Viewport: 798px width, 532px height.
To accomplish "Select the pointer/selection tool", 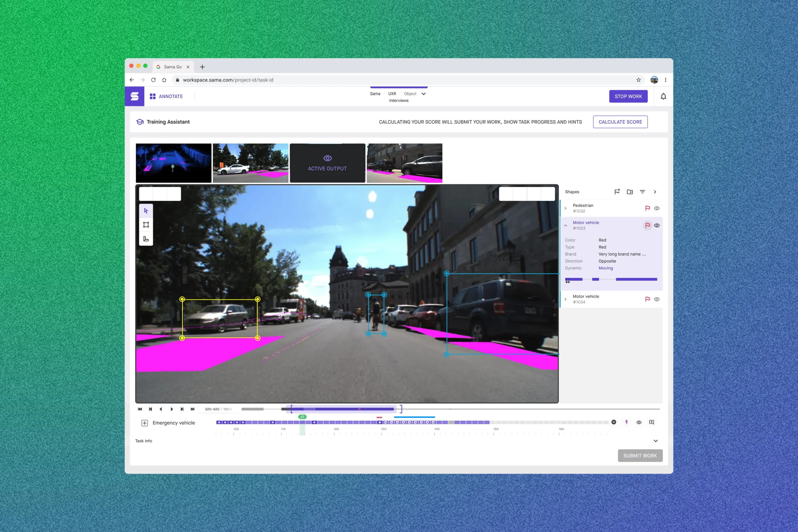I will pyautogui.click(x=146, y=211).
